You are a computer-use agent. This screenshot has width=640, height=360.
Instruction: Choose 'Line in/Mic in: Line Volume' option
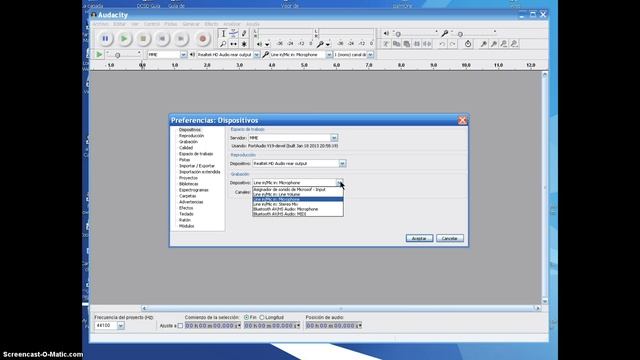(298, 194)
